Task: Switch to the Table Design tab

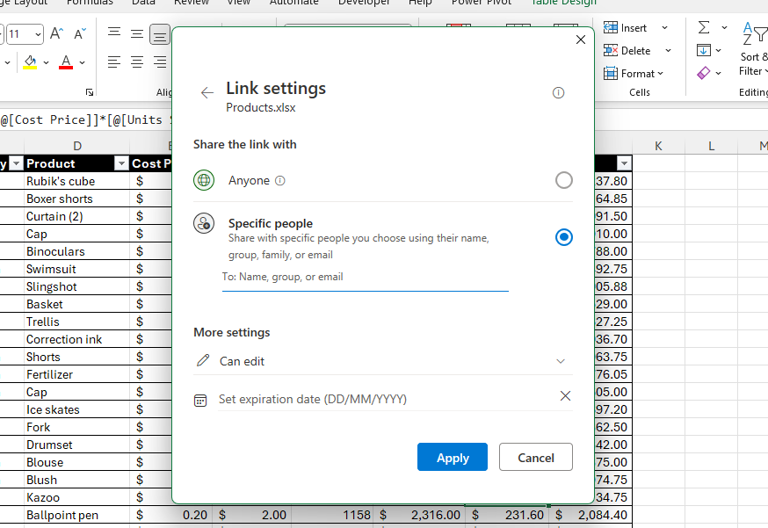Action: pos(564,2)
